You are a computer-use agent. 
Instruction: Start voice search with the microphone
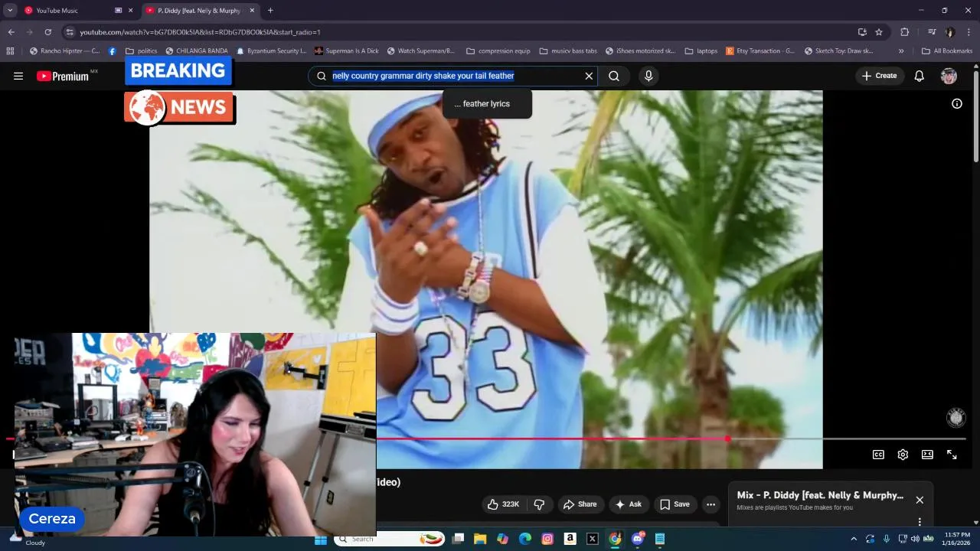point(648,76)
